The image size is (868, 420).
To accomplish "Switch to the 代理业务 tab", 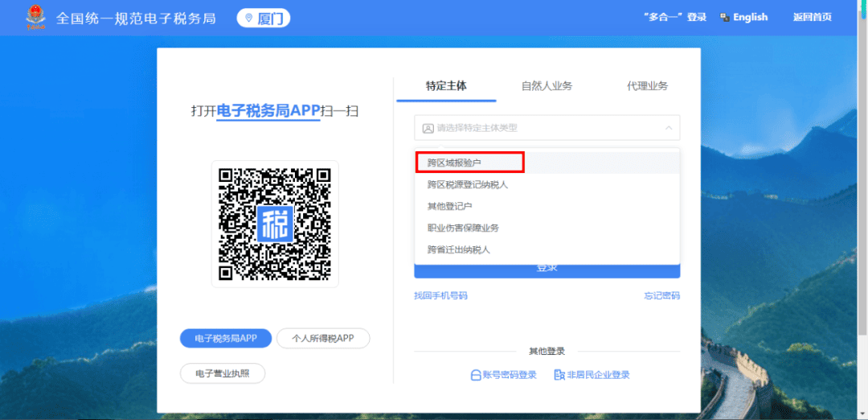I will (647, 86).
